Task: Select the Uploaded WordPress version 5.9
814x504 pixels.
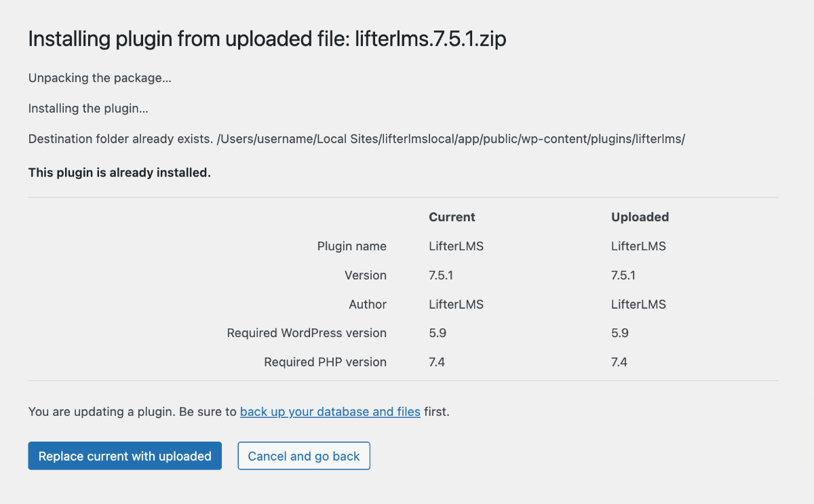Action: click(x=620, y=333)
